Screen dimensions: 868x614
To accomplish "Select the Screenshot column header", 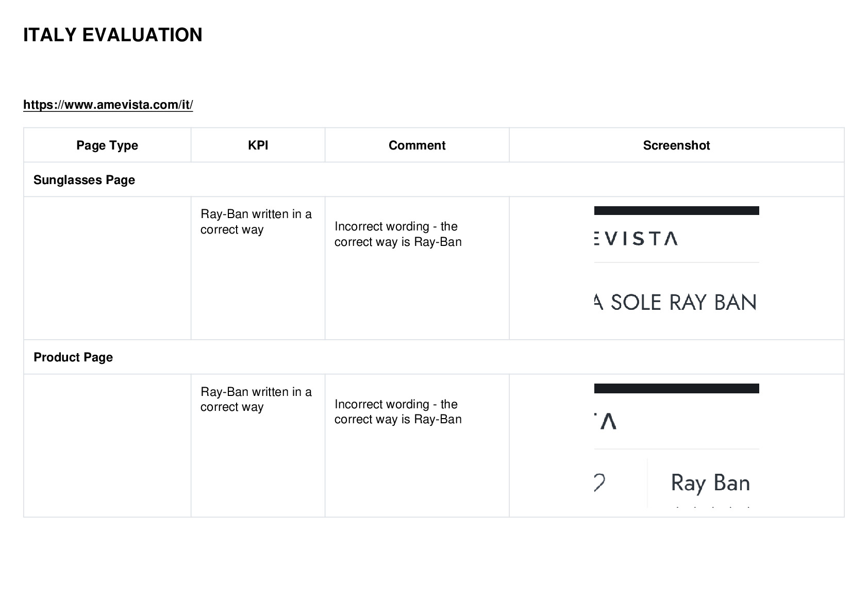I will (676, 145).
